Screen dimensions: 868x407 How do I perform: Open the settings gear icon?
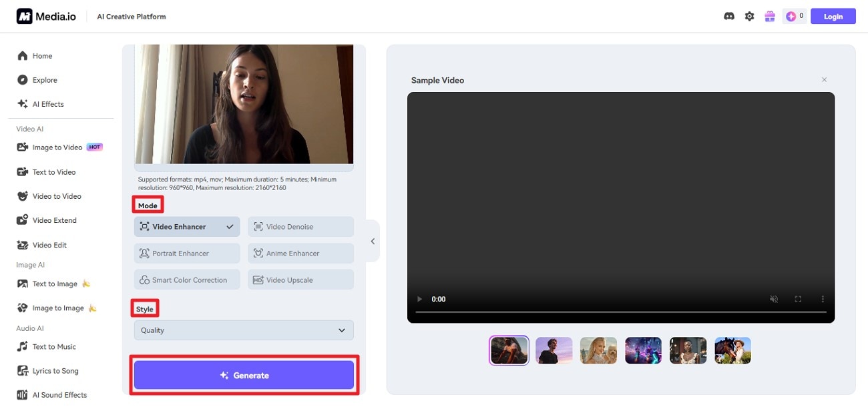click(x=749, y=16)
